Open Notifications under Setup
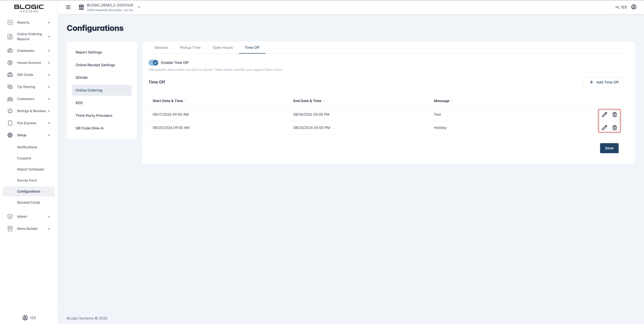Screen dimensions: 644x324 pyautogui.click(x=29, y=147)
